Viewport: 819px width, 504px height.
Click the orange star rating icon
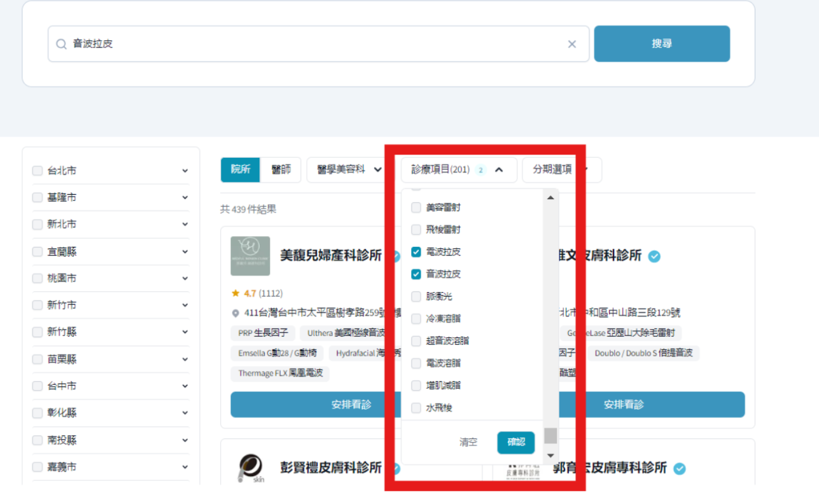tap(235, 293)
